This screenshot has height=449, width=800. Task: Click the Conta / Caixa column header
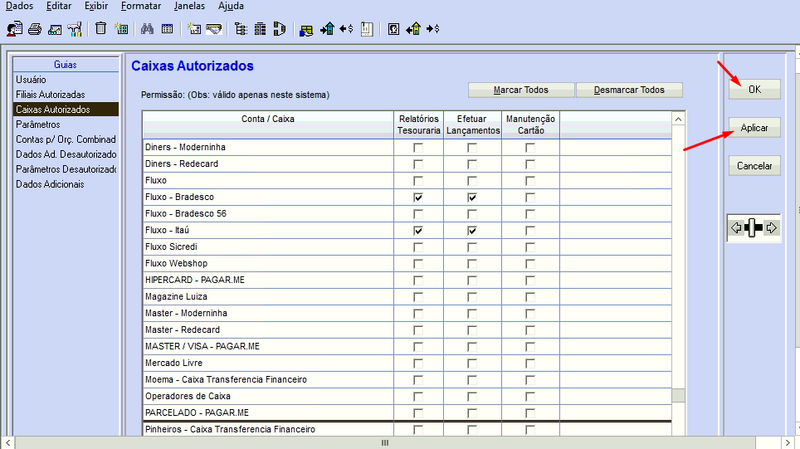pos(268,124)
